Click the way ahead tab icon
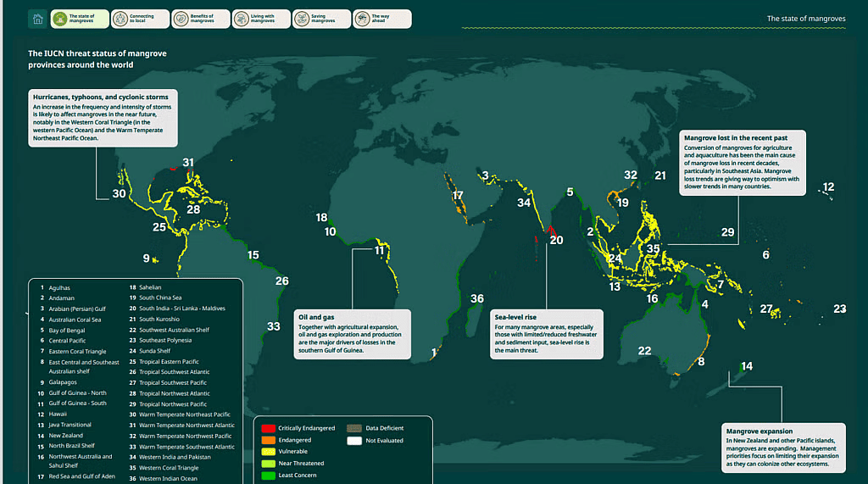868x484 pixels. [363, 19]
